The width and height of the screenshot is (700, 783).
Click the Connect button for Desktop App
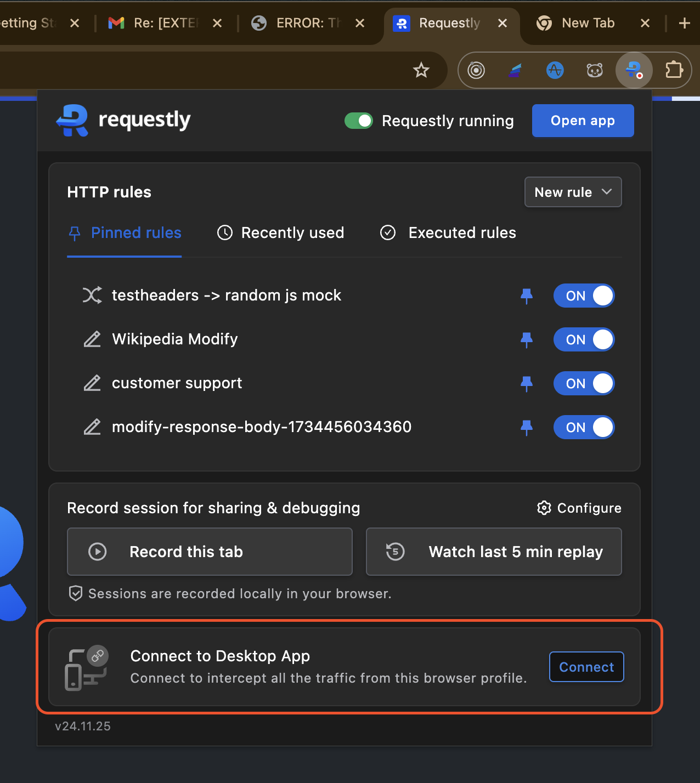pyautogui.click(x=586, y=667)
